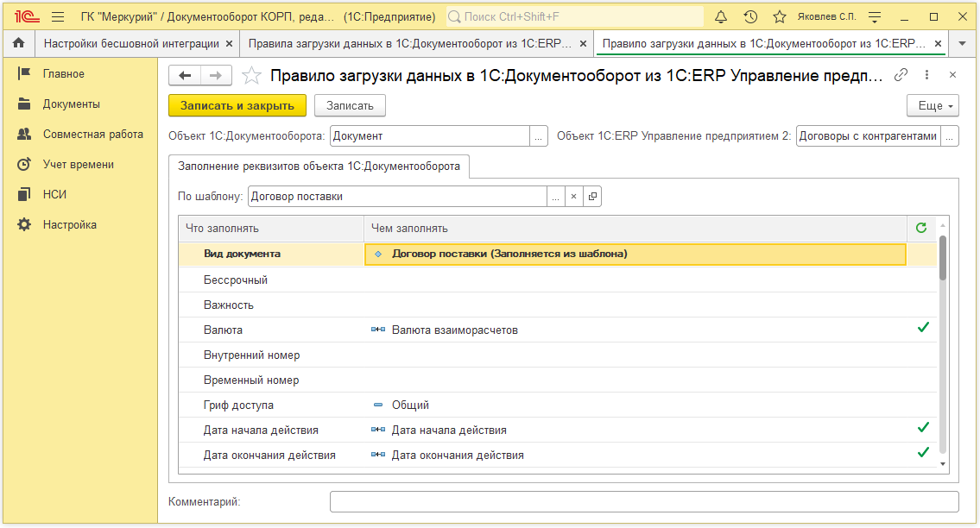Open the history clock icon
The image size is (980, 528).
click(x=750, y=16)
